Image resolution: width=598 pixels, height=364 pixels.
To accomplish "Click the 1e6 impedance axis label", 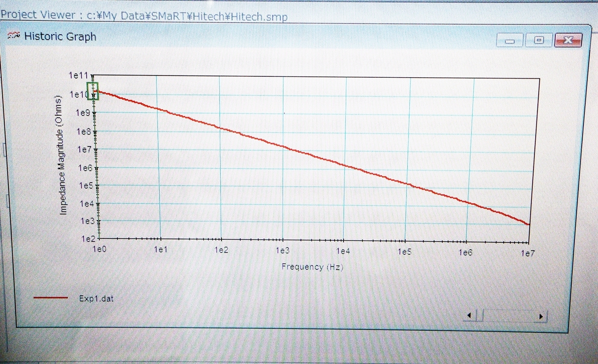I will pos(85,168).
